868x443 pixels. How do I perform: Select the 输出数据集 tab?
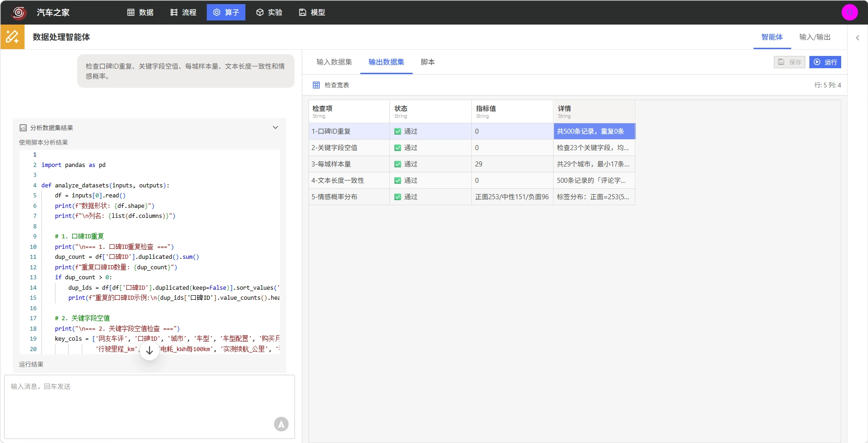(386, 62)
